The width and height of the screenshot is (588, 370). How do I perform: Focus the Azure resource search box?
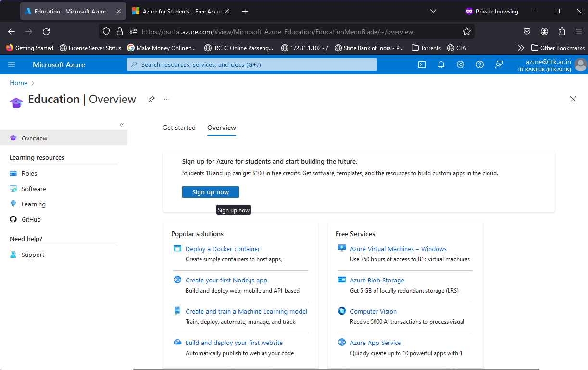[x=251, y=64]
